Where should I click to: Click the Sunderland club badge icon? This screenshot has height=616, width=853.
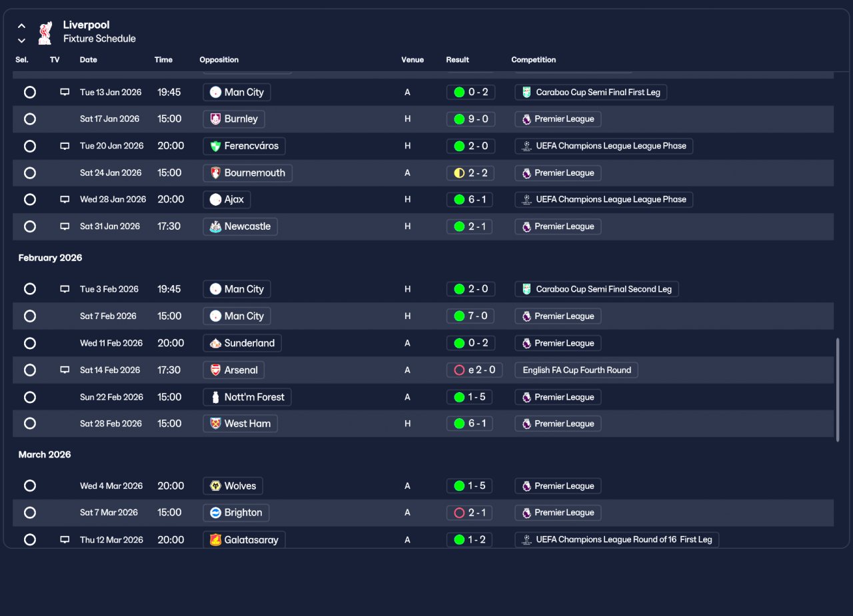pyautogui.click(x=215, y=343)
